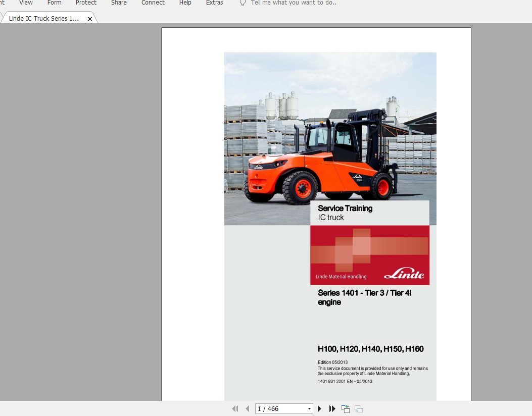Screen dimensions: 532x416
Task: Go to the next page
Action: pyautogui.click(x=319, y=408)
